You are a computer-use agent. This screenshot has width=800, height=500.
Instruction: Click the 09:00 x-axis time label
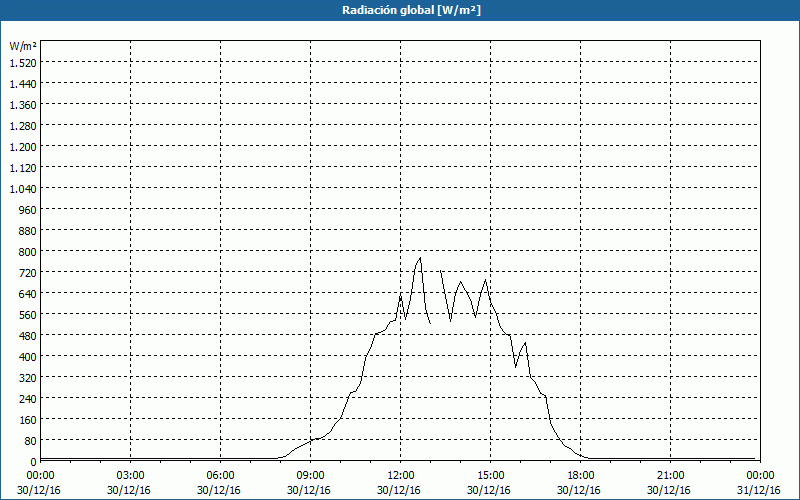point(310,476)
